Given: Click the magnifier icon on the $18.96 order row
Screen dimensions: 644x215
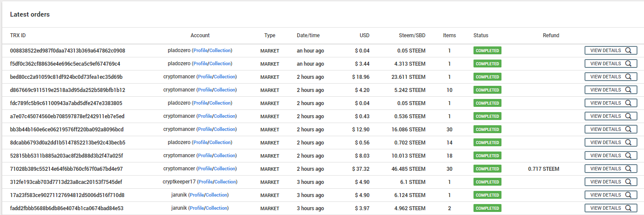Looking at the screenshot, I should 628,77.
